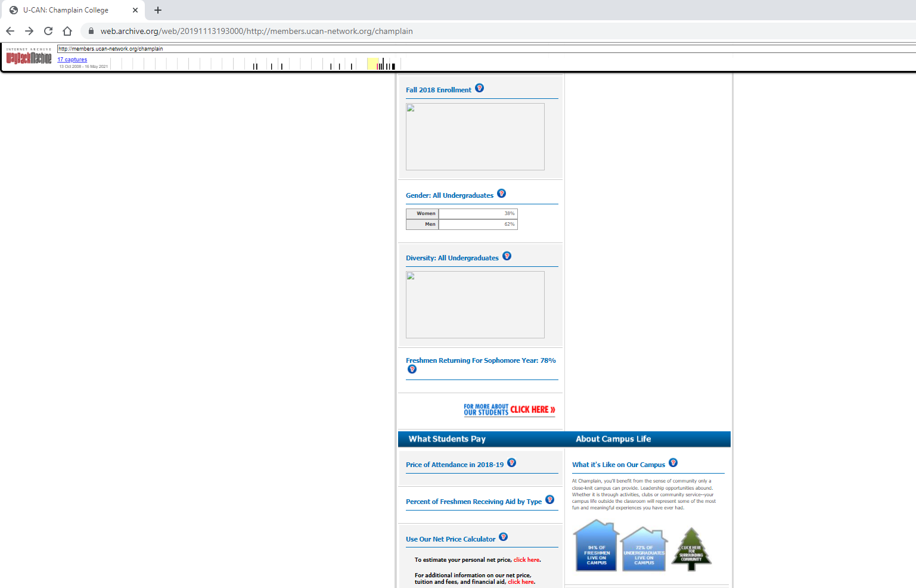Click help icon beside Fall 2018 Enrollment
916x588 pixels.
tap(479, 88)
